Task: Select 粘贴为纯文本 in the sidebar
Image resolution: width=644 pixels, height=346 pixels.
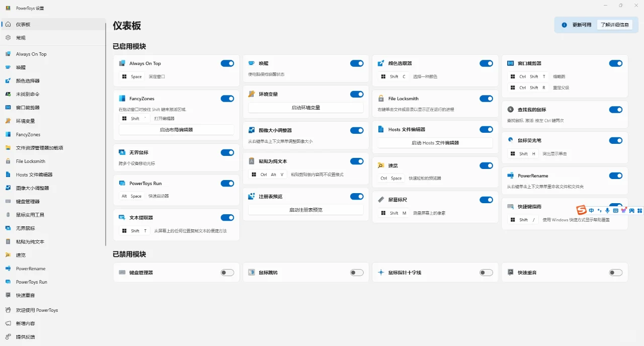Action: click(53, 241)
